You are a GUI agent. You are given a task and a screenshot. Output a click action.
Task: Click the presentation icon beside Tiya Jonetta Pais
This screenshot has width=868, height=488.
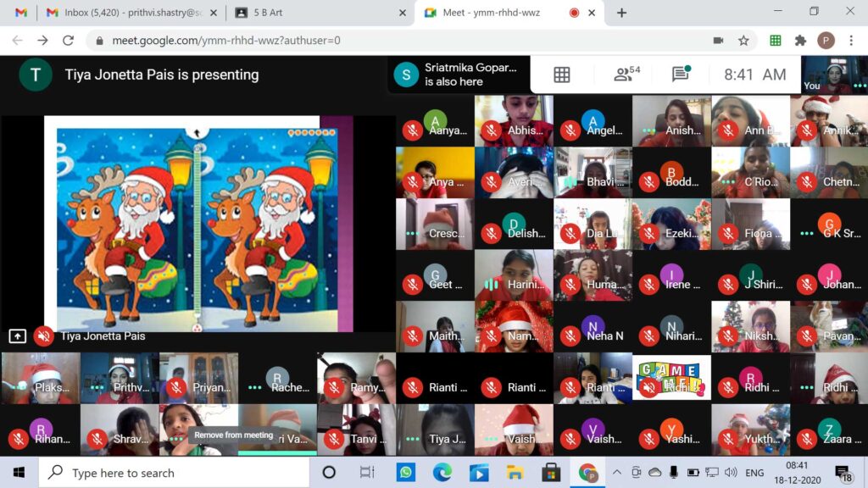[x=17, y=335]
